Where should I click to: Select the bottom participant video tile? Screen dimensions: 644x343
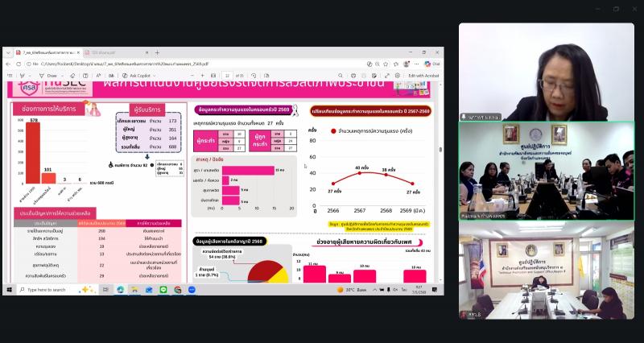point(547,271)
